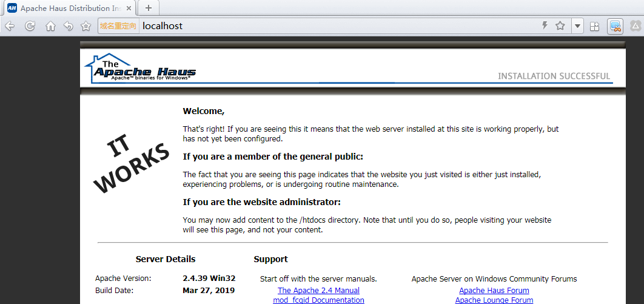Click the Server Details heading
Viewport: 644px width, 304px height.
point(166,259)
